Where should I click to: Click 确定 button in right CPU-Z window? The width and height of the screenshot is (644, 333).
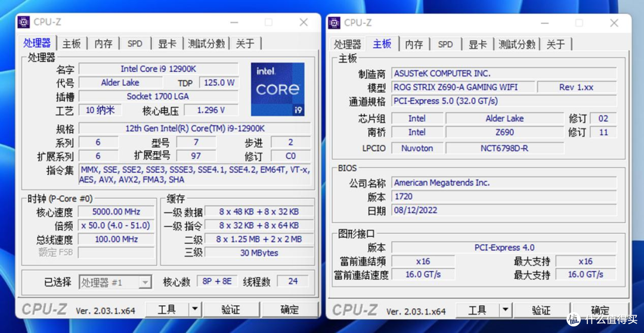pyautogui.click(x=600, y=310)
